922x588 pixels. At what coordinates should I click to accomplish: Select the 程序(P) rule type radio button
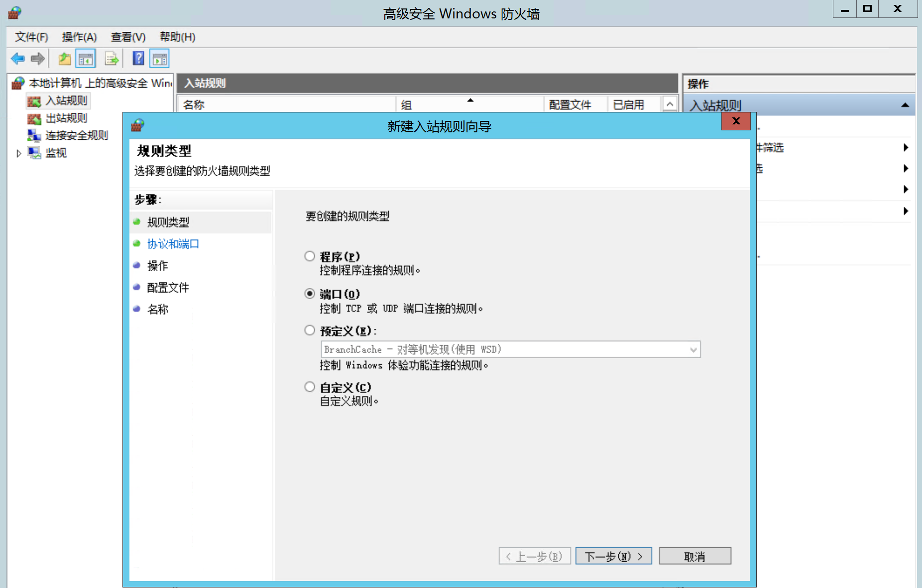(x=310, y=256)
